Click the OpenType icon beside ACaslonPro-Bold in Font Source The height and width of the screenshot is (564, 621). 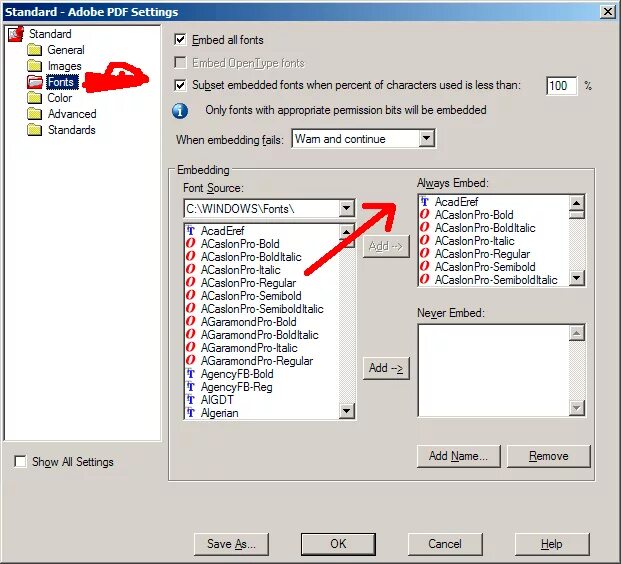coord(190,244)
